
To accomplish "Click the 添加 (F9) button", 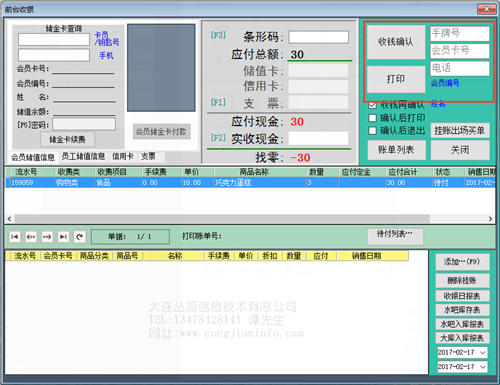I will pos(462,262).
